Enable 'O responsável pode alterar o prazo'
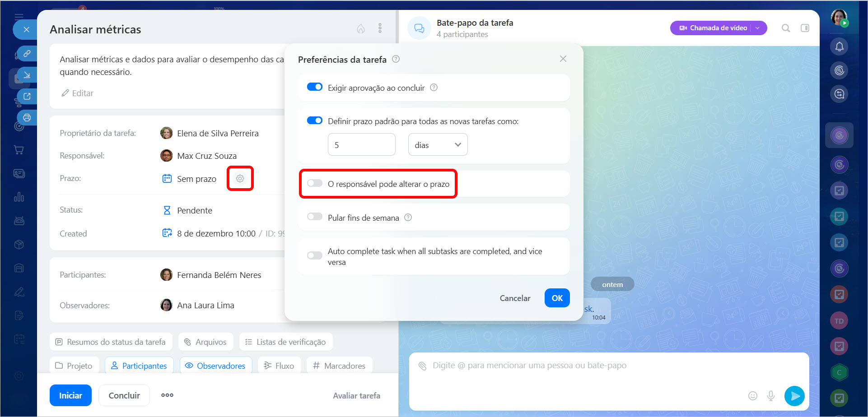 [315, 183]
